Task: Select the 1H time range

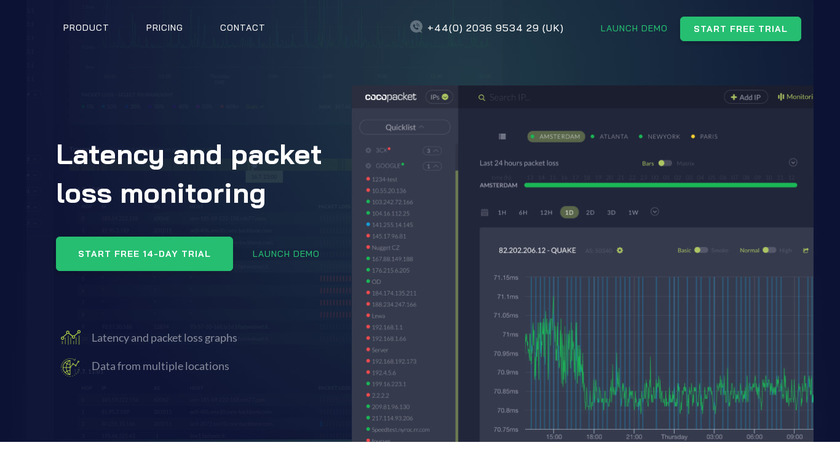Action: [502, 213]
